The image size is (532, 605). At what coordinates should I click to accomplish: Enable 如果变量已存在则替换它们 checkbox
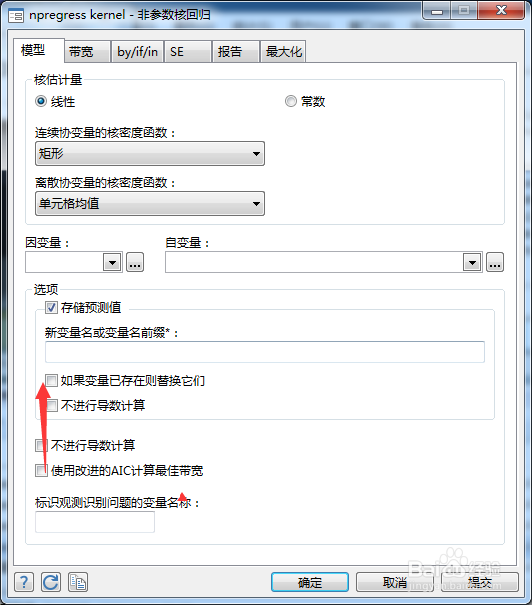coord(51,380)
